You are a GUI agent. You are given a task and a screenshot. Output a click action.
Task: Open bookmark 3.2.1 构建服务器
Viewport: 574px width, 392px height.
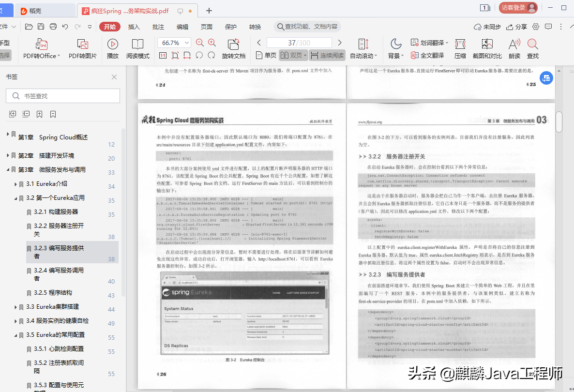(x=56, y=212)
